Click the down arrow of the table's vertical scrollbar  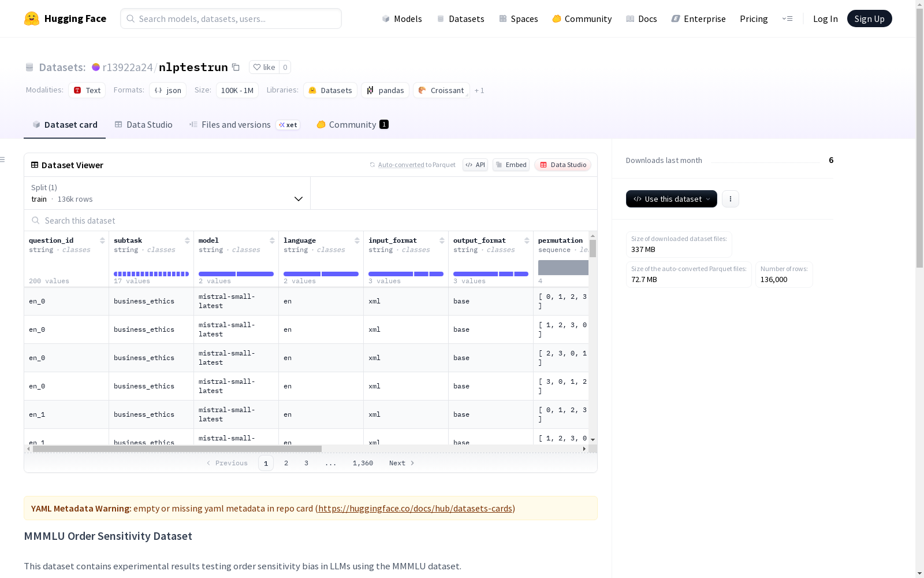coord(593,440)
